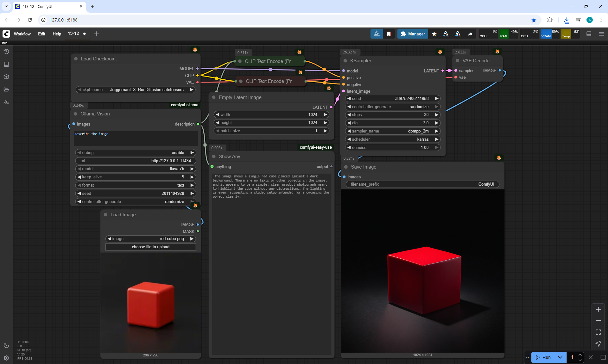
Task: Open the node library cube icon
Action: (x=6, y=77)
